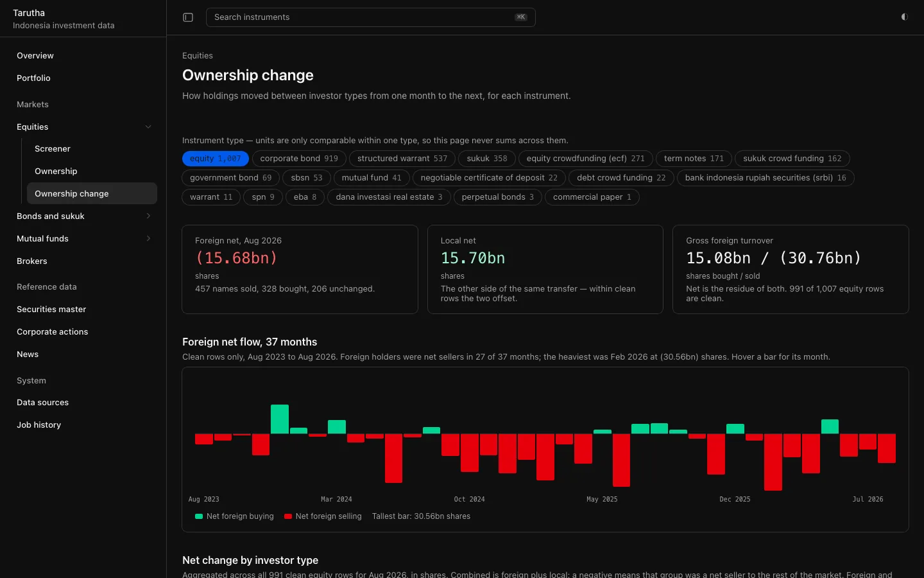924x578 pixels.
Task: Focus the Search instruments field
Action: click(x=370, y=17)
